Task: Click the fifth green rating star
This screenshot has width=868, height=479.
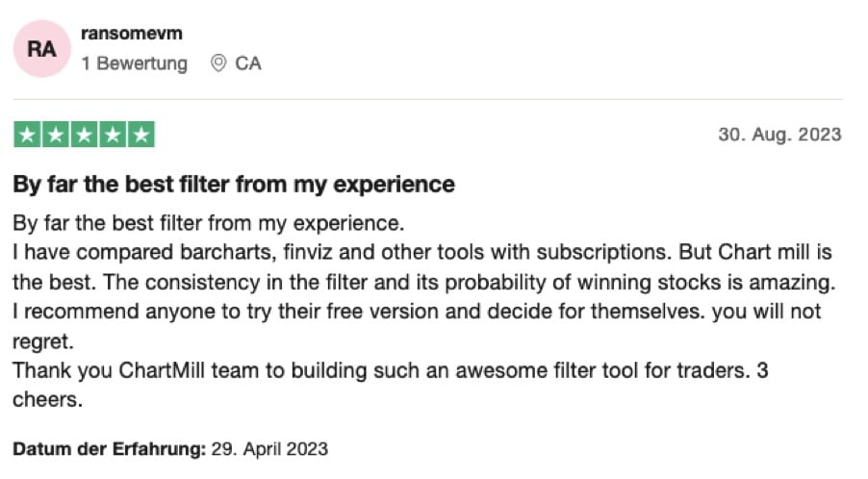Action: coord(141,135)
